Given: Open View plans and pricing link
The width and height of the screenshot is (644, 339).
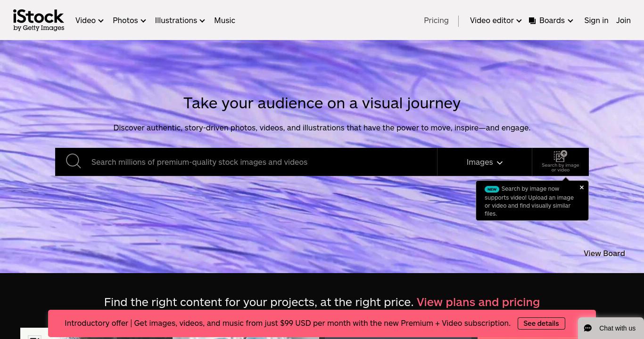Looking at the screenshot, I should [x=478, y=302].
